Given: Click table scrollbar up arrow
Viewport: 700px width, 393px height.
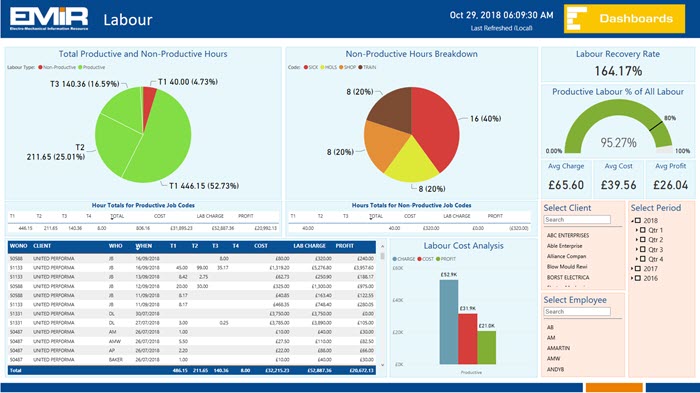Looking at the screenshot, I should click(382, 247).
